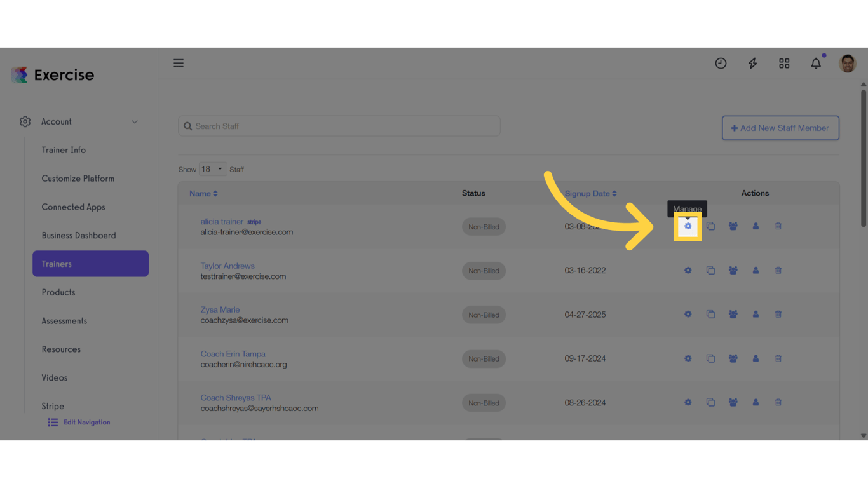Select Trainers in the sidebar

(90, 264)
